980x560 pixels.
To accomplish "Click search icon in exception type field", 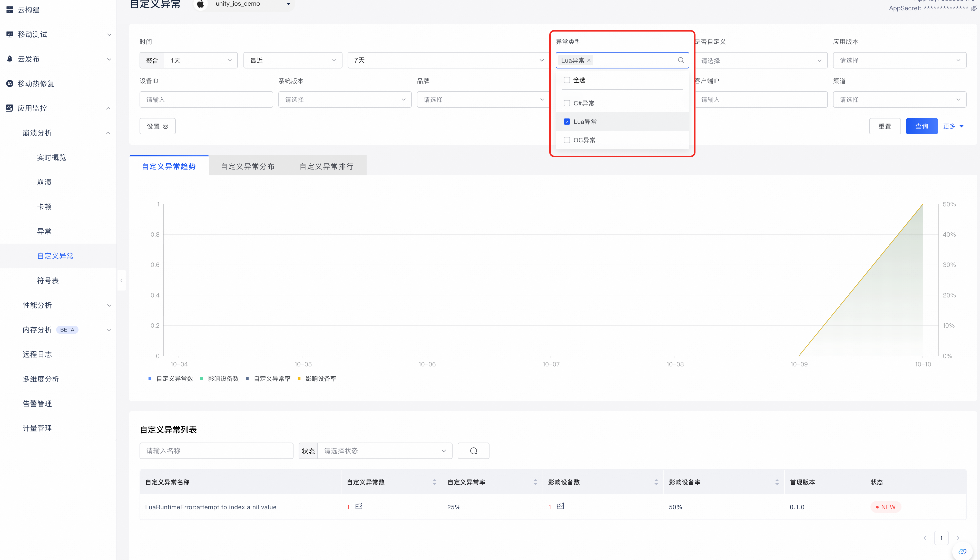I will tap(681, 60).
